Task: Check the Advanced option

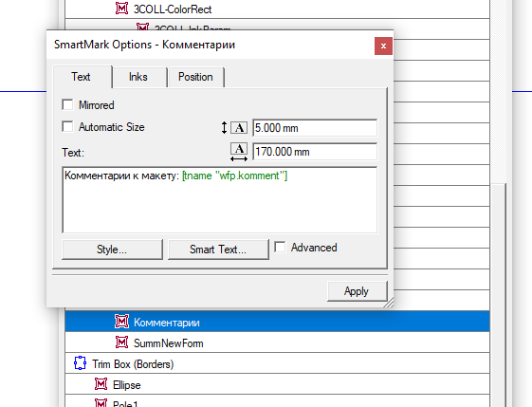Action: (x=280, y=247)
